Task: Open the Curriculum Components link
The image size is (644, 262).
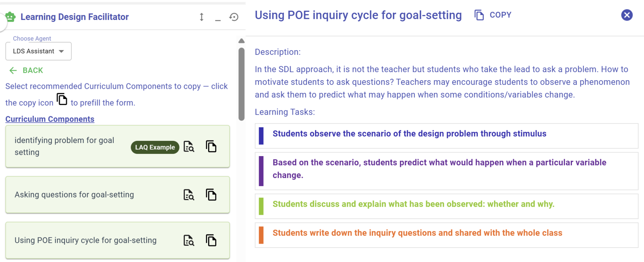Action: (50, 119)
